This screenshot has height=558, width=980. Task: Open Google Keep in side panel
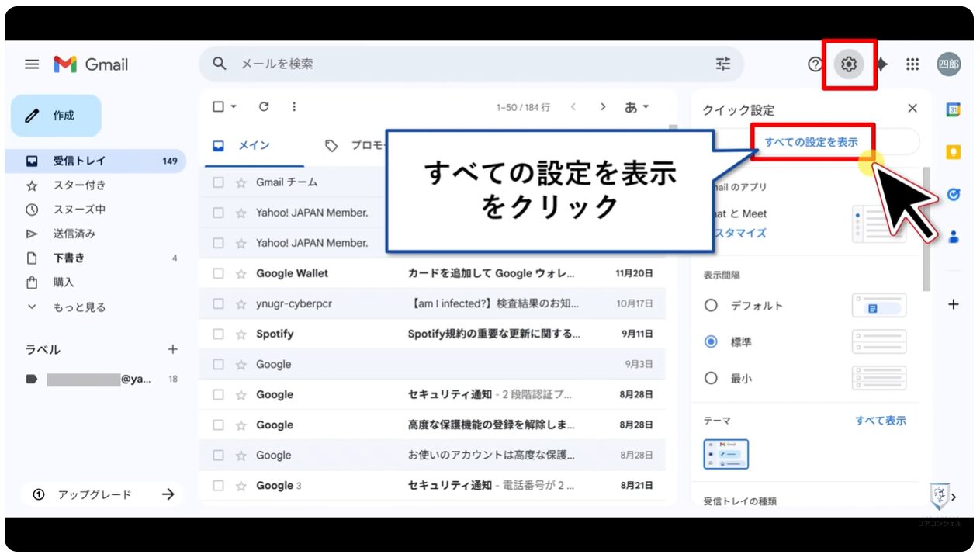[x=954, y=152]
